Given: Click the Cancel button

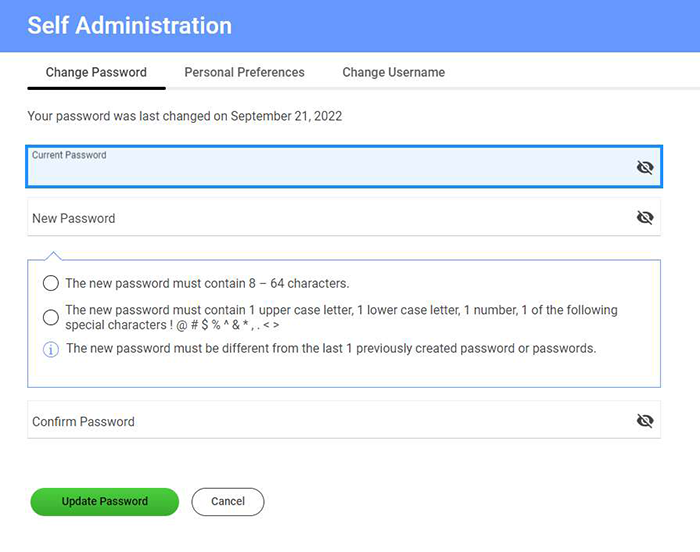Looking at the screenshot, I should [228, 502].
